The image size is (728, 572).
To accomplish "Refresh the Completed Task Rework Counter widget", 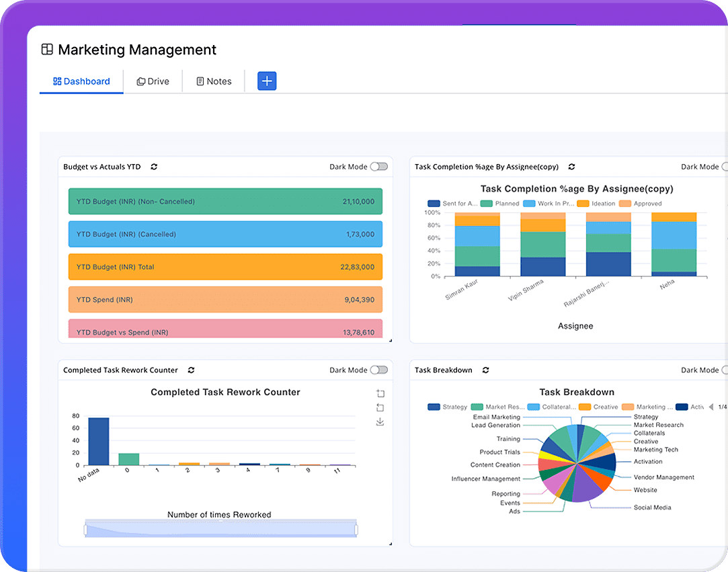I will [191, 370].
